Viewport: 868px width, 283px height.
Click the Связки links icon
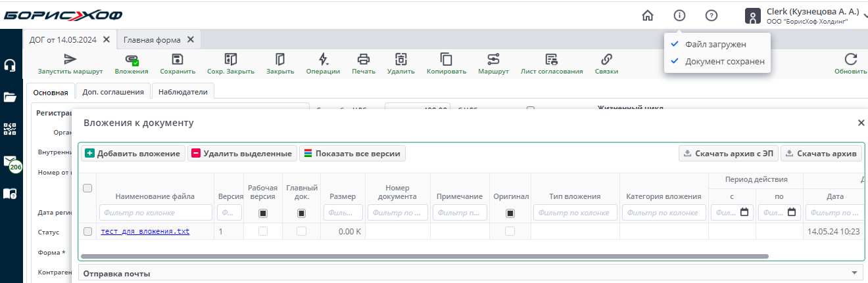(x=606, y=59)
